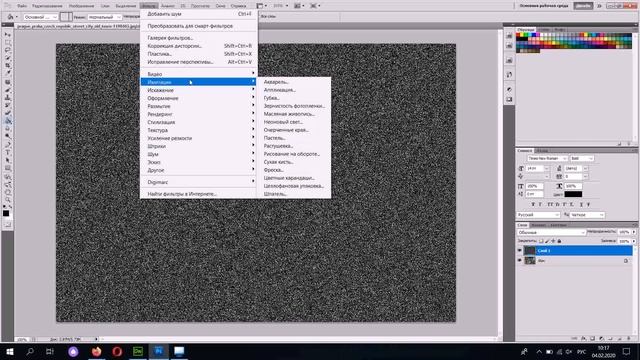The height and width of the screenshot is (360, 640).
Task: Choose Акварель from the submenu
Action: coord(276,82)
